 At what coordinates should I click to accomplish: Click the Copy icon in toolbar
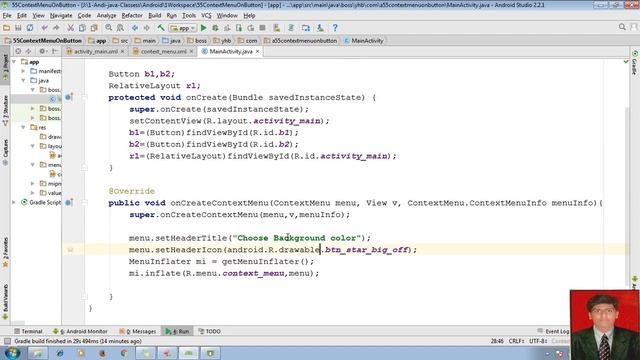[x=82, y=28]
